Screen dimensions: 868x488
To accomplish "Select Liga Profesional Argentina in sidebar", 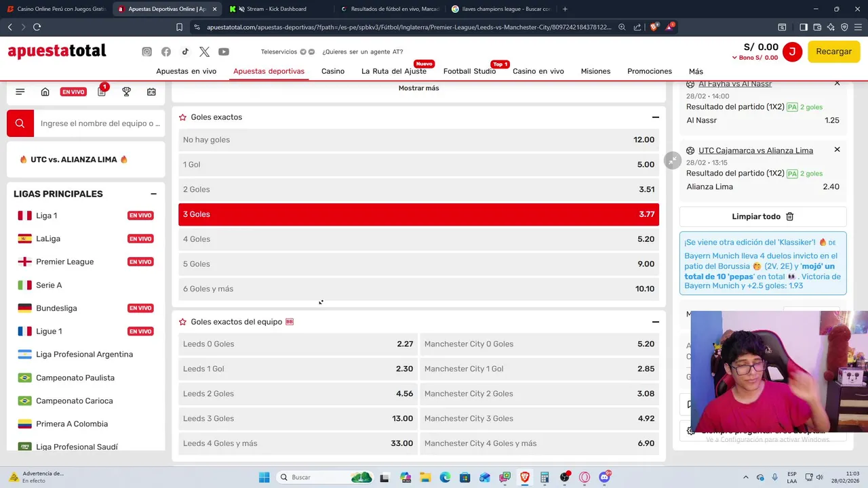I will click(85, 354).
